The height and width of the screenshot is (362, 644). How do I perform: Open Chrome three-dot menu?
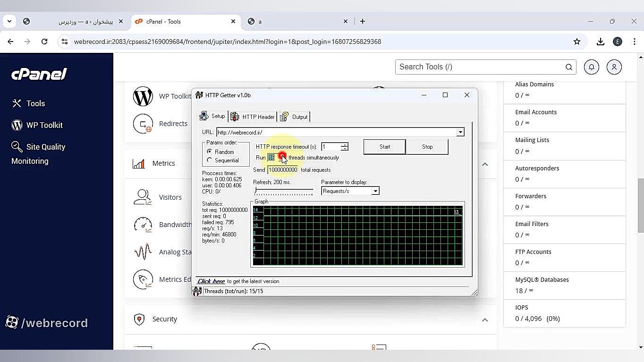click(x=635, y=42)
